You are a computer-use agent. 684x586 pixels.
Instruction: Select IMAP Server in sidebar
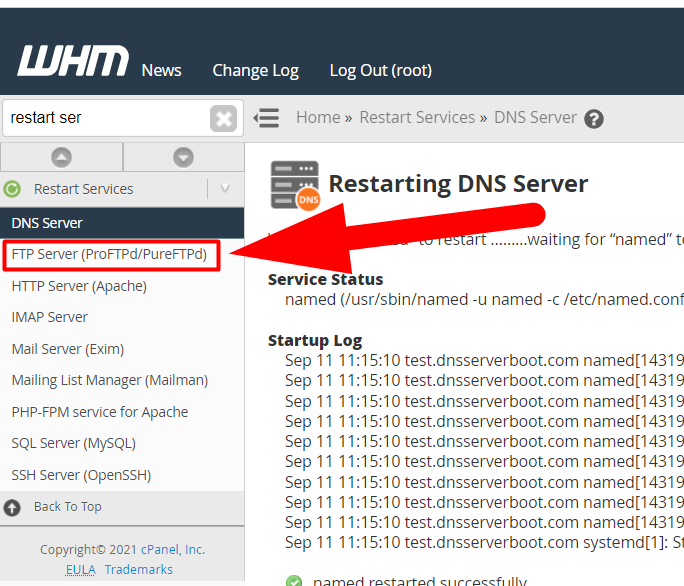[49, 317]
